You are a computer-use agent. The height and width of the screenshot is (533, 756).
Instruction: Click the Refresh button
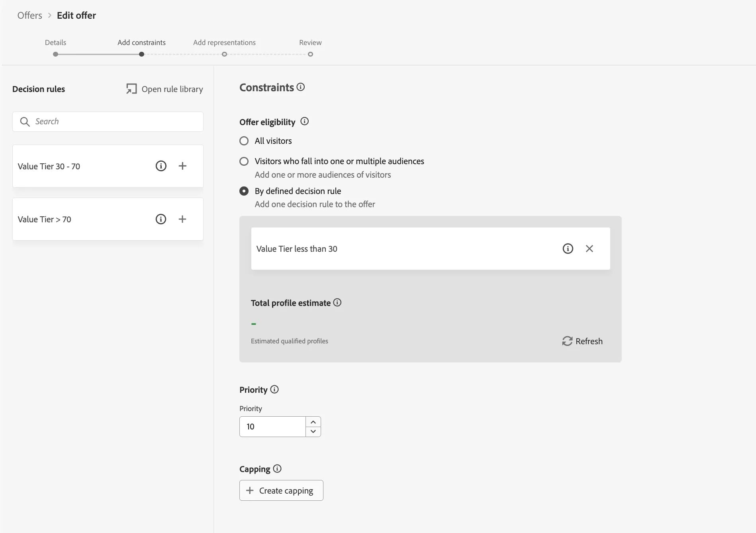point(582,341)
